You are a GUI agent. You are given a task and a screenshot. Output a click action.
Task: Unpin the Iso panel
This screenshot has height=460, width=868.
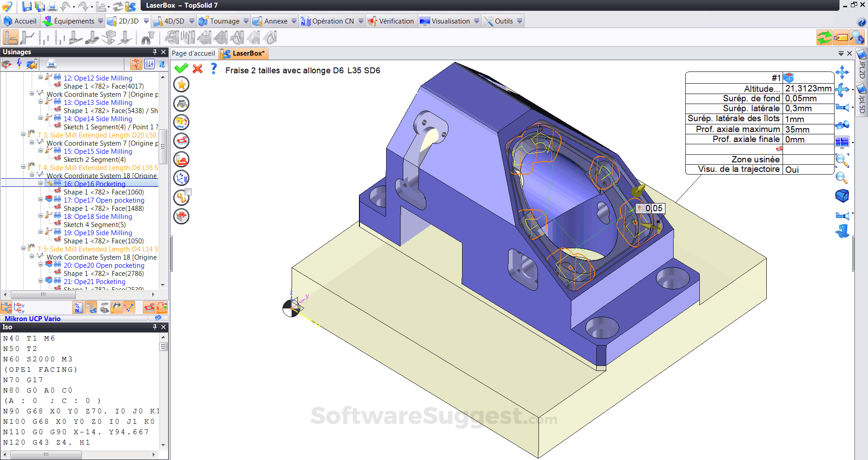(154, 327)
